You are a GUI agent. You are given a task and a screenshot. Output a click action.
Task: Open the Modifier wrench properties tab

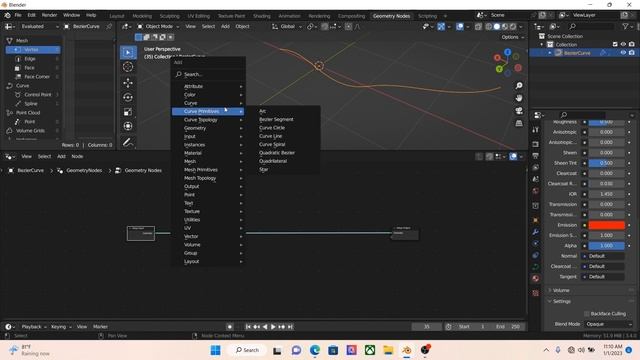(536, 232)
